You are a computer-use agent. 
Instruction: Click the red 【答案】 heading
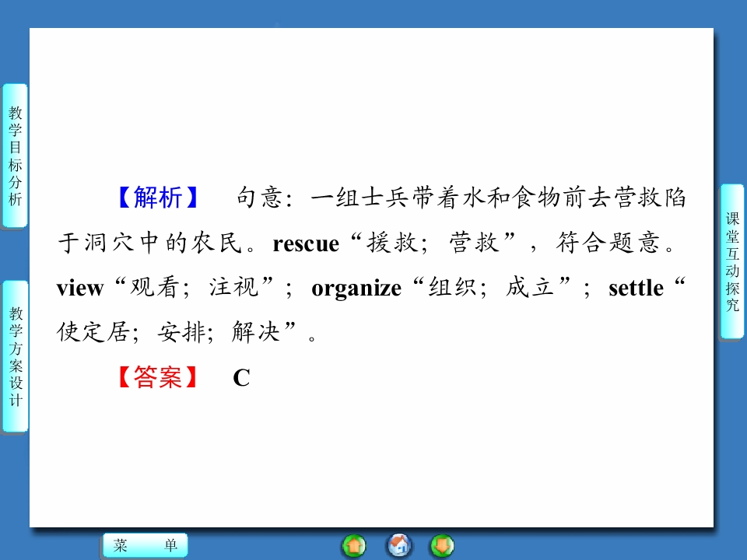158,377
